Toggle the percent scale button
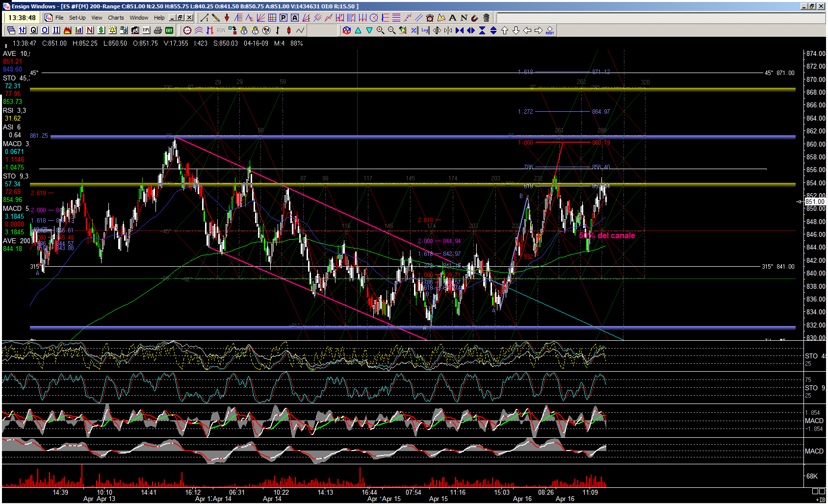Image resolution: width=828 pixels, height=504 pixels. click(x=414, y=30)
